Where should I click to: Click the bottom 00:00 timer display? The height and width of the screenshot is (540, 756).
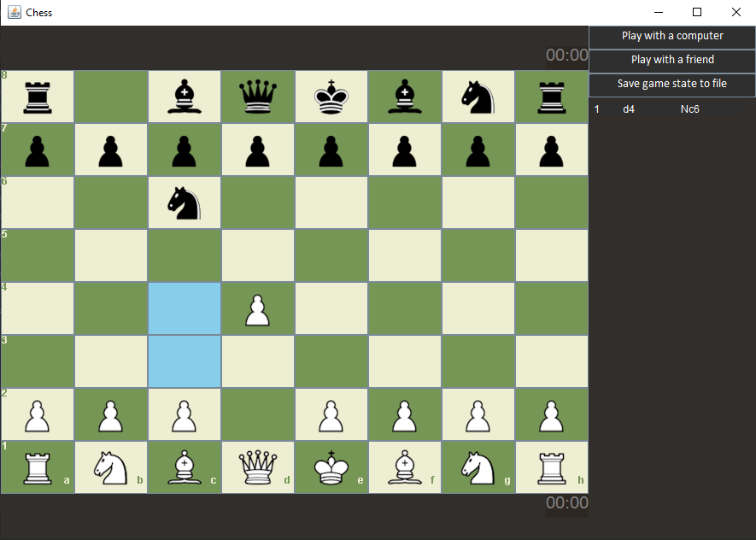click(x=566, y=504)
